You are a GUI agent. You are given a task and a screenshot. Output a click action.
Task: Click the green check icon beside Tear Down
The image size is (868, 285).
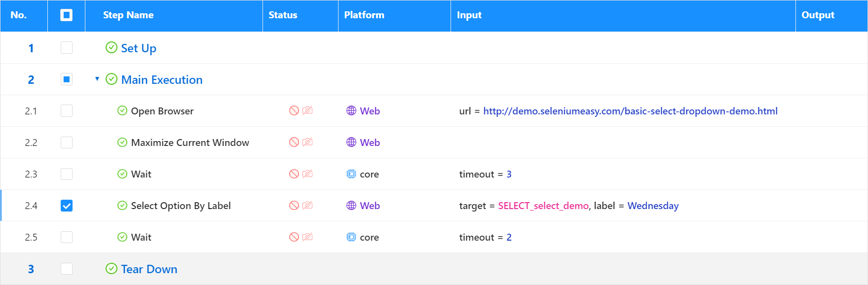(x=112, y=268)
